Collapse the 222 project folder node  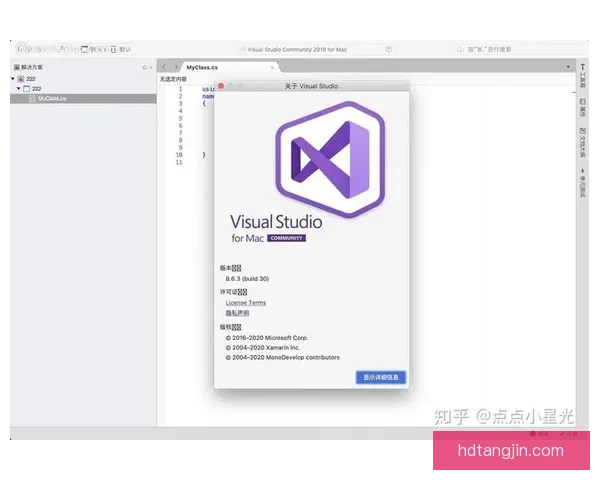click(19, 88)
